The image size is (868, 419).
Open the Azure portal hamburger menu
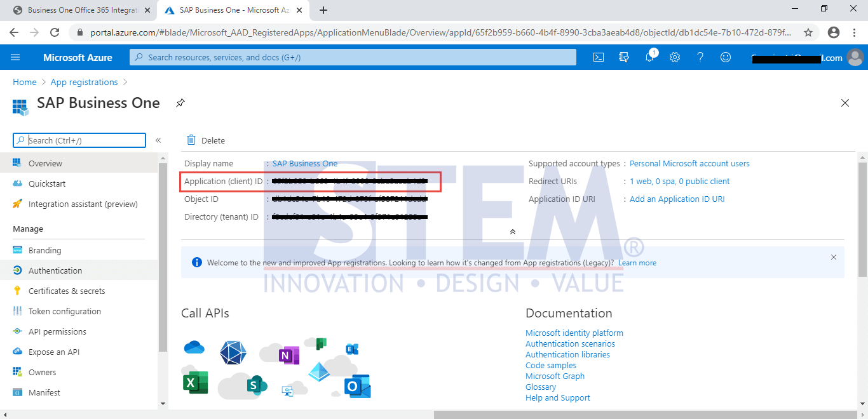point(15,57)
